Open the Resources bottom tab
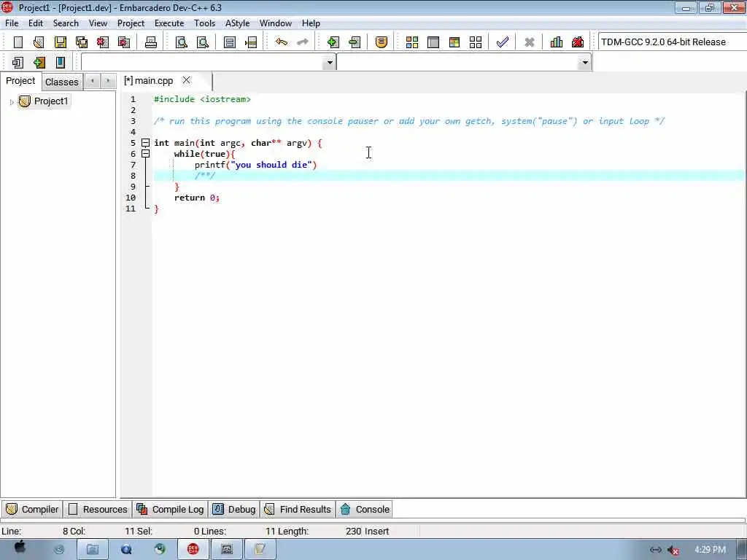The height and width of the screenshot is (560, 747). point(98,510)
